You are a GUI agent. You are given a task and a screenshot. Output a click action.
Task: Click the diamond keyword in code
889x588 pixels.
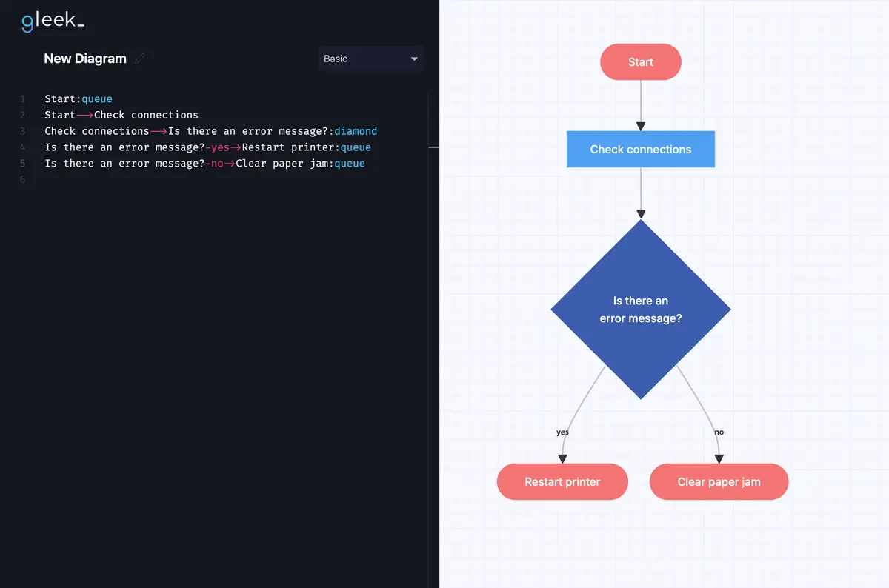[x=356, y=131]
